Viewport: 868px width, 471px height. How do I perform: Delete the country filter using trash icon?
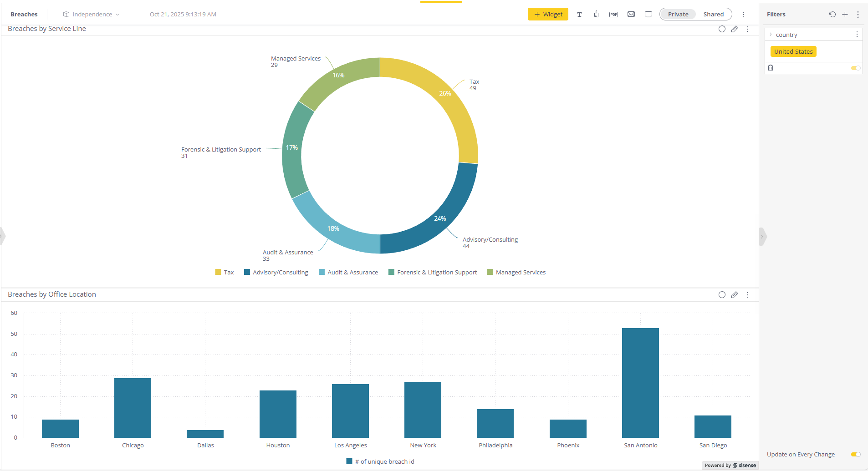(771, 68)
